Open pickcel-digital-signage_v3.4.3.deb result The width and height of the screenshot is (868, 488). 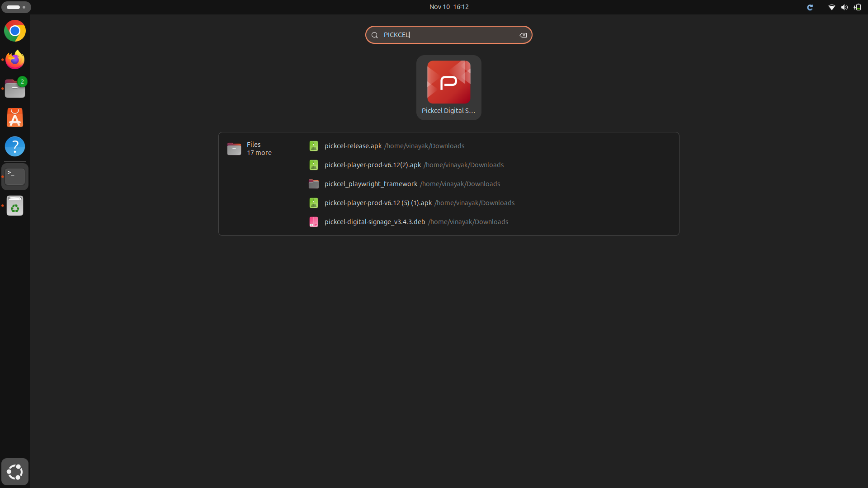[374, 222]
